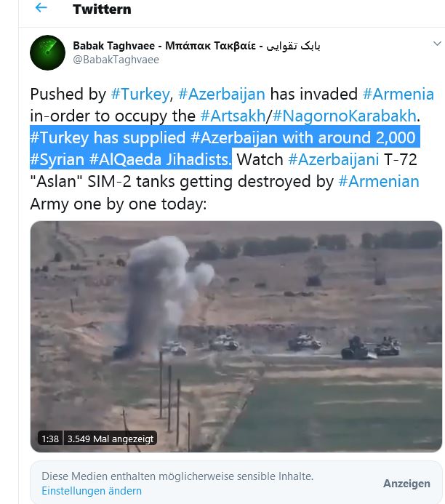Open the highlighted #Syrian hashtag

point(57,159)
